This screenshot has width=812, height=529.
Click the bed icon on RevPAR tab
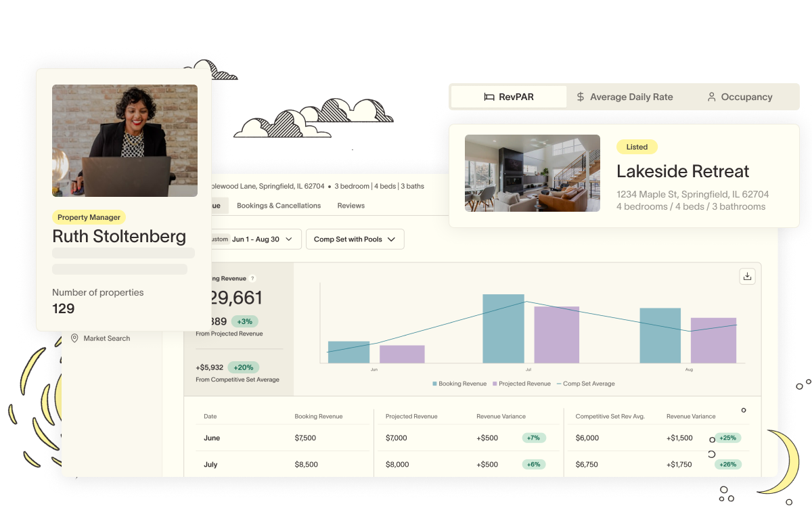(489, 97)
